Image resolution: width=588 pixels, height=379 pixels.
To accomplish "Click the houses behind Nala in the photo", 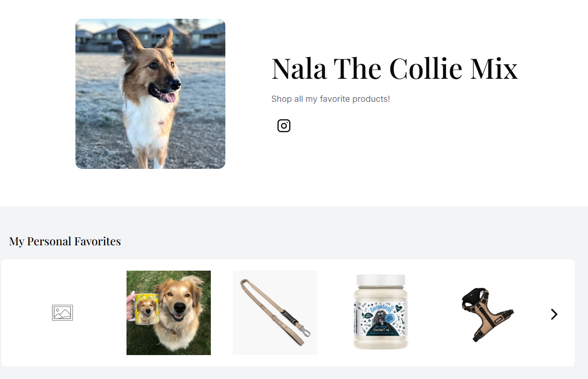I will (150, 36).
